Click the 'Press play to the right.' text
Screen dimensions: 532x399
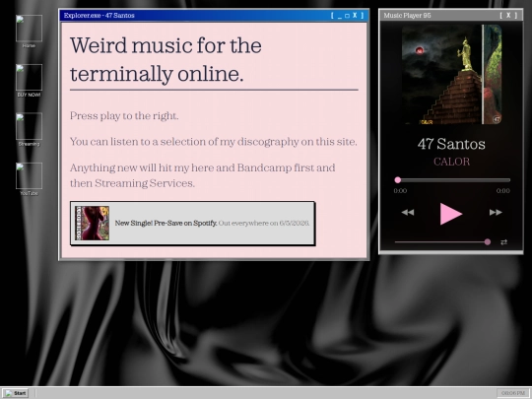click(x=124, y=115)
